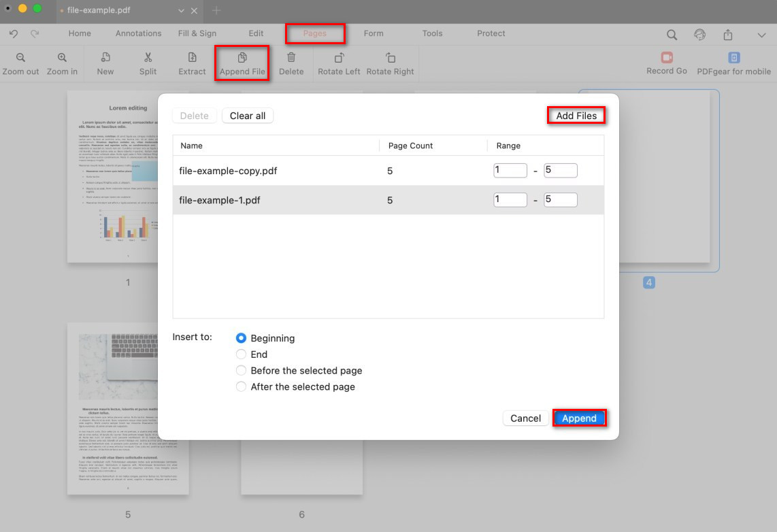Click the Add Files button
777x532 pixels.
pyautogui.click(x=576, y=116)
